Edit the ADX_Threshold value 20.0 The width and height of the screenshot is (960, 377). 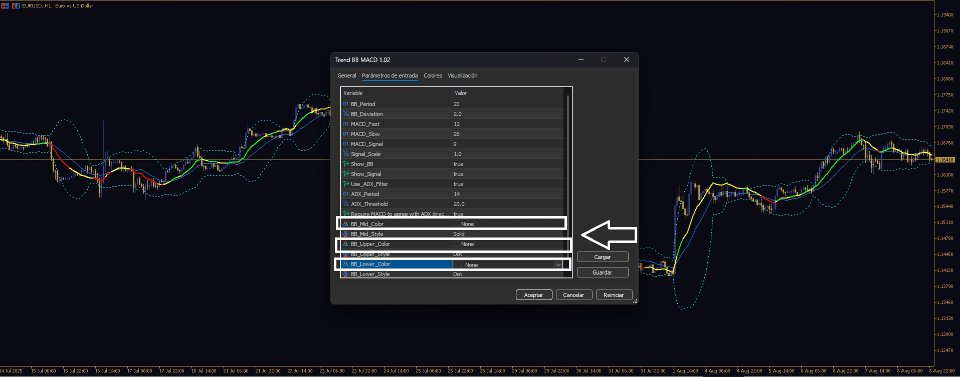point(459,204)
